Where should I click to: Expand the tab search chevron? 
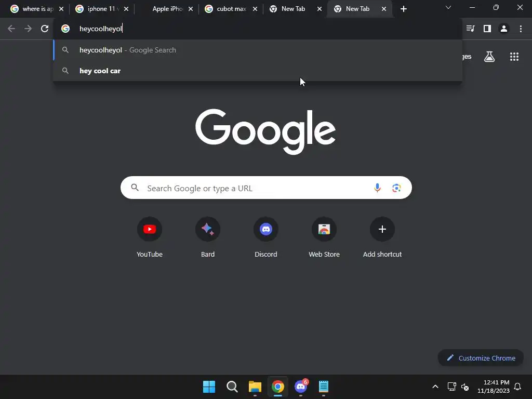coord(448,7)
